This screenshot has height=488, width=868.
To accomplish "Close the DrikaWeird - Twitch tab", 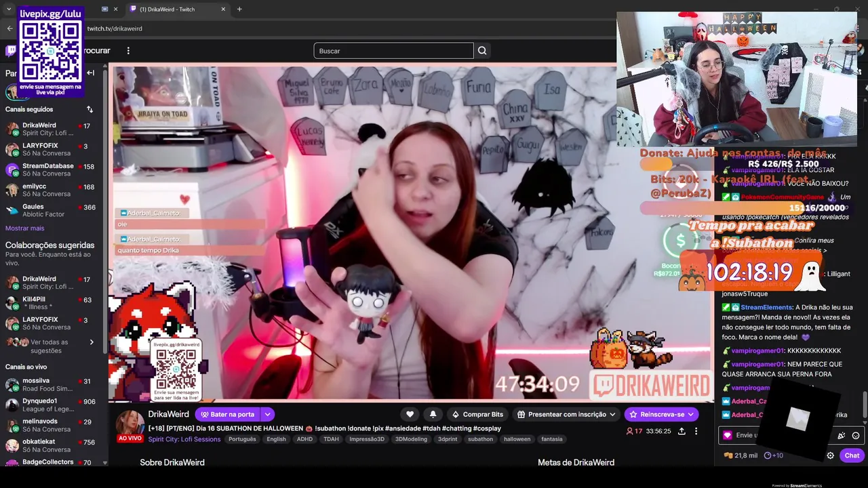I will tap(223, 9).
